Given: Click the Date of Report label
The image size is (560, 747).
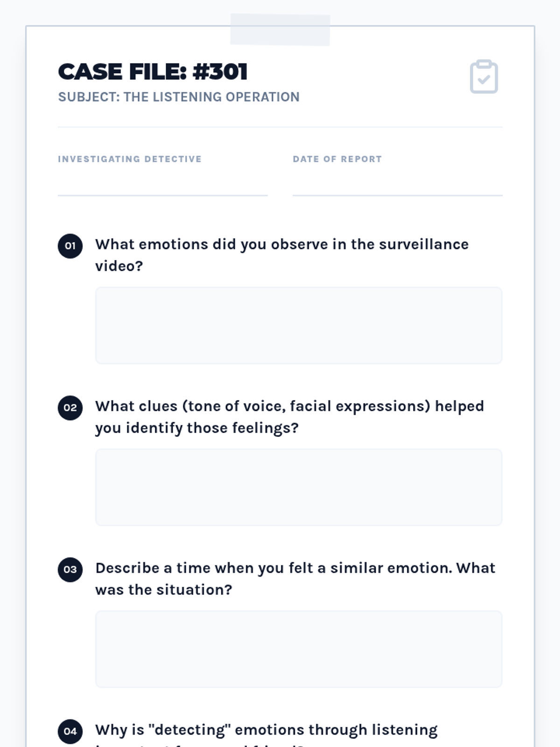Looking at the screenshot, I should coord(337,159).
